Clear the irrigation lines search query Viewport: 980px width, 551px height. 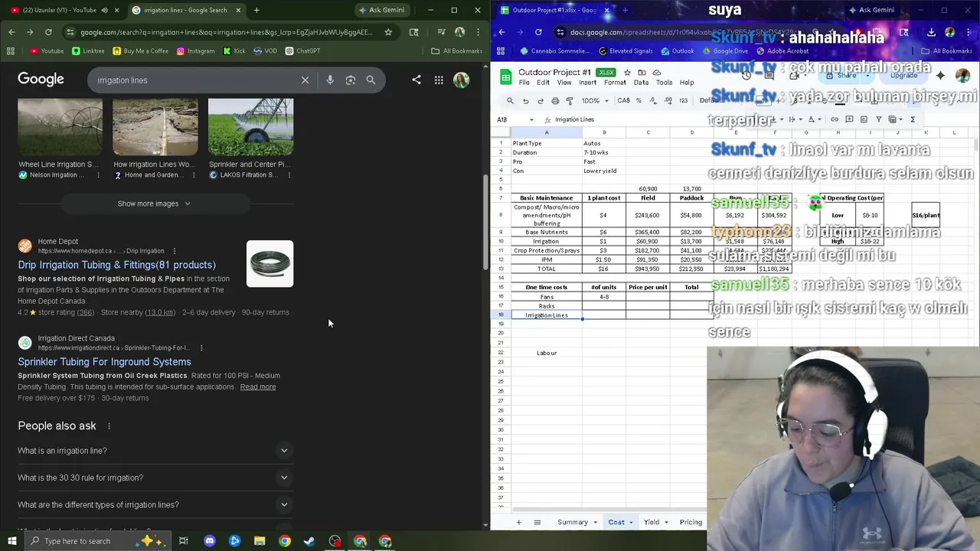[x=305, y=80]
